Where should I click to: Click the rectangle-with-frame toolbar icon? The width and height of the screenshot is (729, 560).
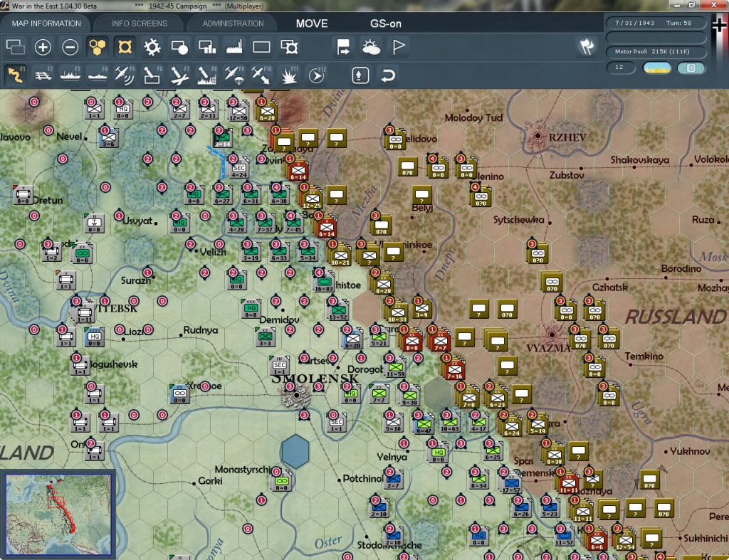click(x=289, y=47)
